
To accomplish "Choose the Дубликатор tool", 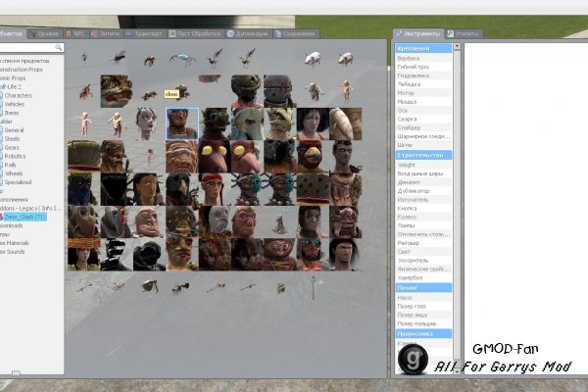I will (x=423, y=191).
